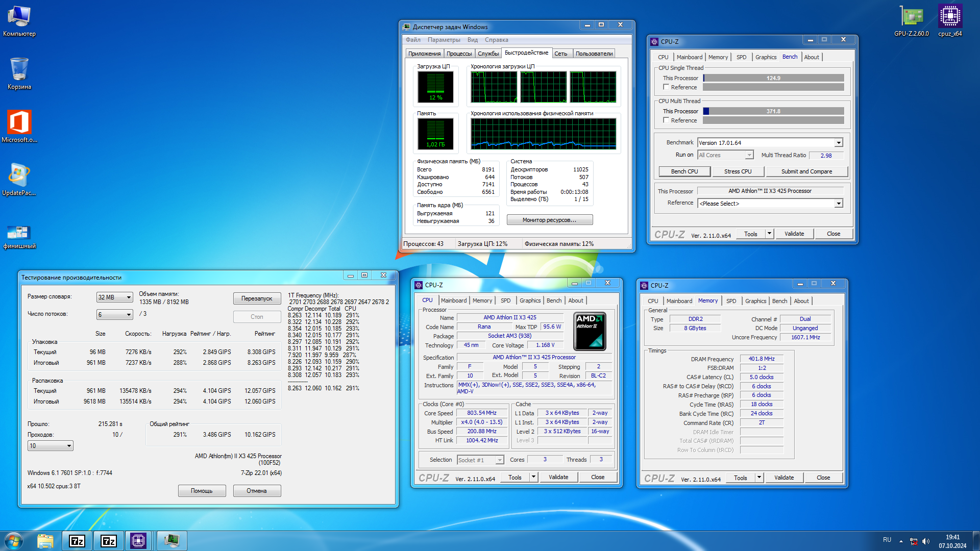The width and height of the screenshot is (980, 551).
Task: Open Параметры menu in Task Manager
Action: pos(444,40)
